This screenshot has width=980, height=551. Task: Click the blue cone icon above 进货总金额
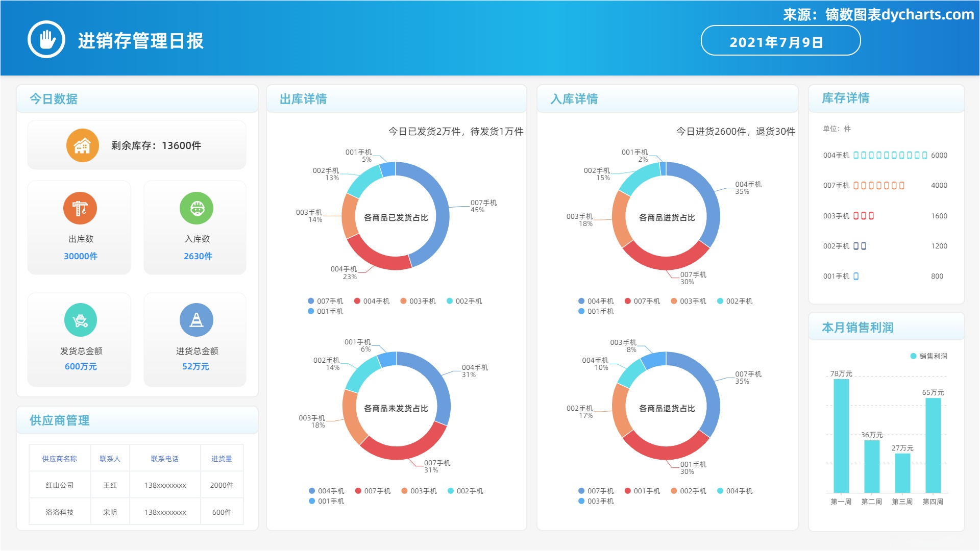click(197, 320)
